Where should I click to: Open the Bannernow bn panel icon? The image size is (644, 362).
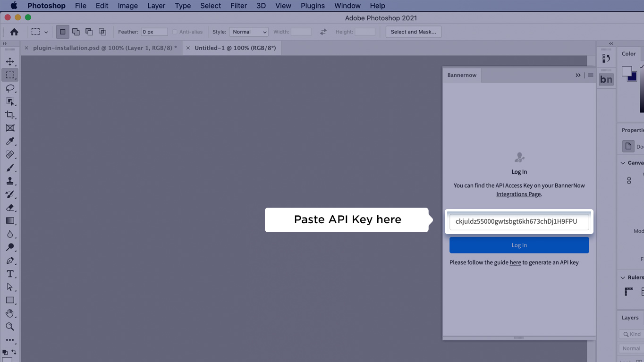point(606,79)
